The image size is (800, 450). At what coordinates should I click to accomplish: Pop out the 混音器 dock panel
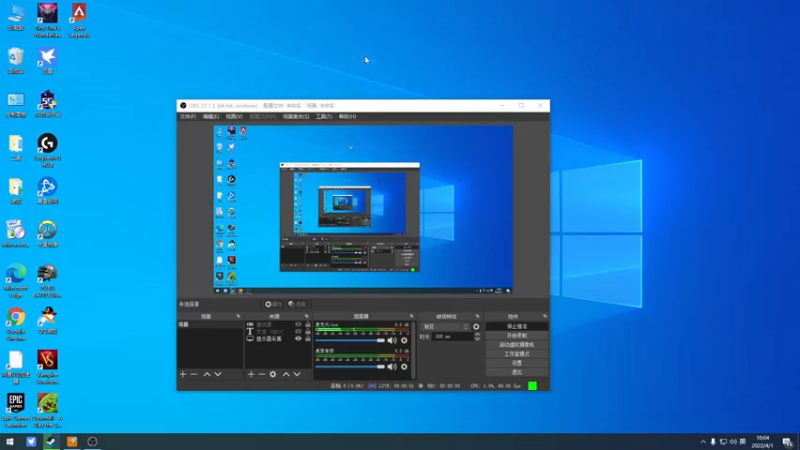pyautogui.click(x=411, y=316)
